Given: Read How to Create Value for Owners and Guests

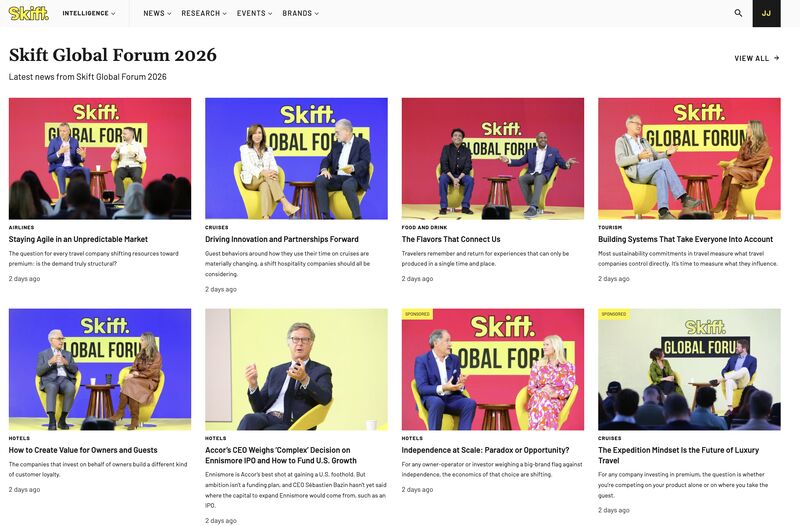Looking at the screenshot, I should coord(83,450).
